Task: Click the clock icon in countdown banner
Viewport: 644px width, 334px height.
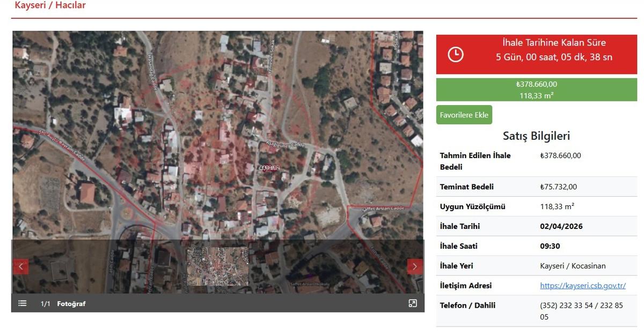Action: [456, 54]
